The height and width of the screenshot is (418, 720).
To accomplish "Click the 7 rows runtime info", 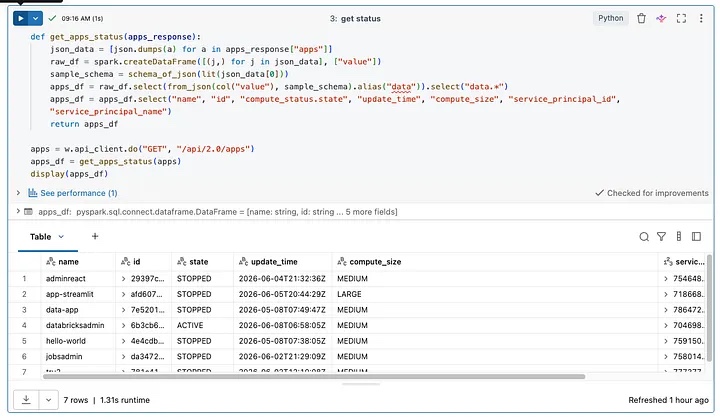I will [x=107, y=400].
